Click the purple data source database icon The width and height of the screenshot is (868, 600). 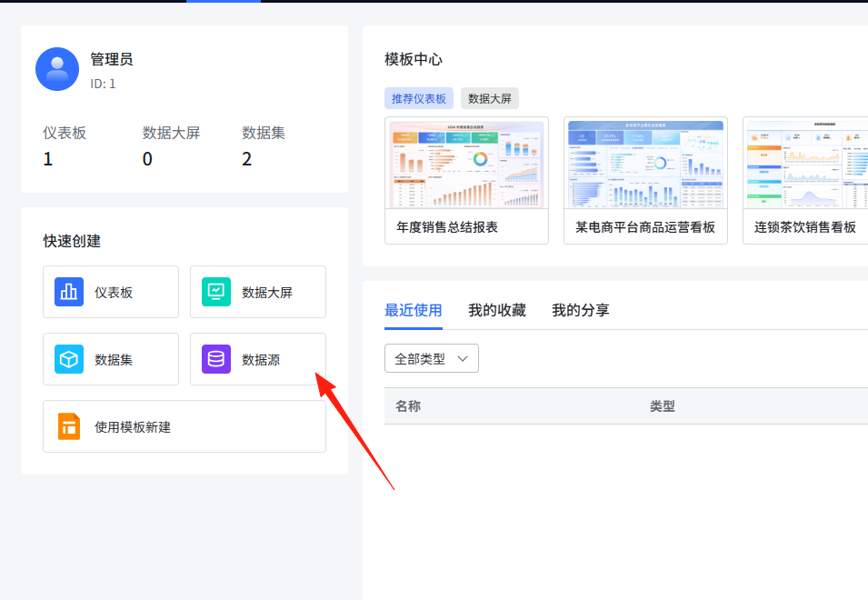coord(216,359)
